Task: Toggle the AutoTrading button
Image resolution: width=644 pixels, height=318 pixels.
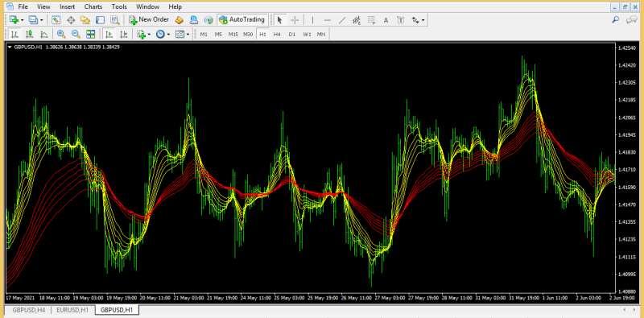Action: pos(242,19)
